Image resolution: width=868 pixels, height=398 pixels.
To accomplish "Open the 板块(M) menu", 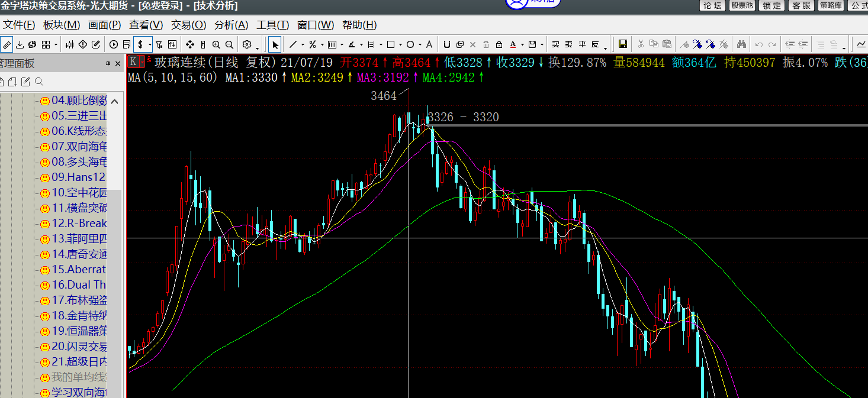I will tap(62, 25).
